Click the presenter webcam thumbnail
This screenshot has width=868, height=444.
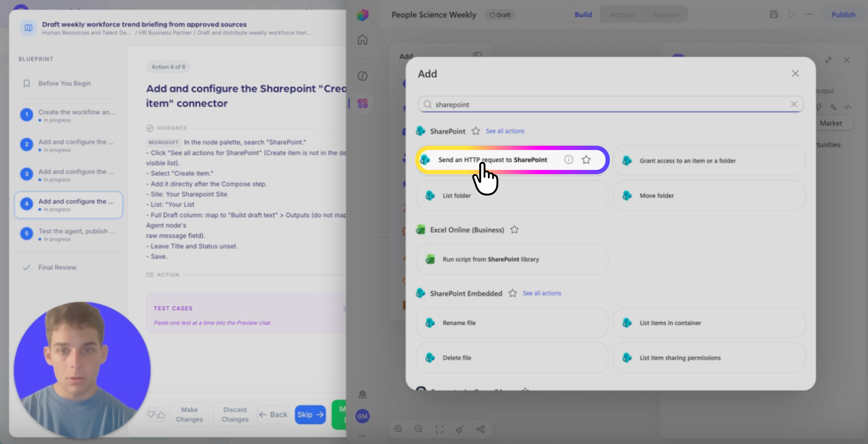[82, 370]
